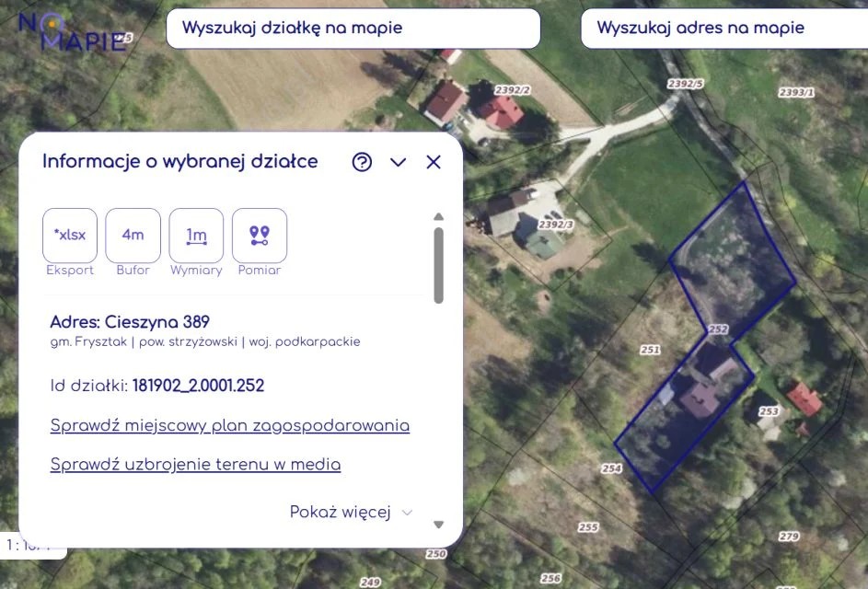Click the scrollbar up arrow in panel
Image resolution: width=868 pixels, height=589 pixels.
coord(438,216)
